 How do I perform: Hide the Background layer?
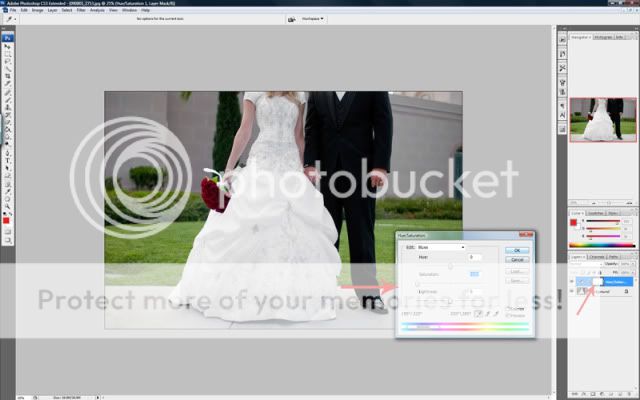571,291
